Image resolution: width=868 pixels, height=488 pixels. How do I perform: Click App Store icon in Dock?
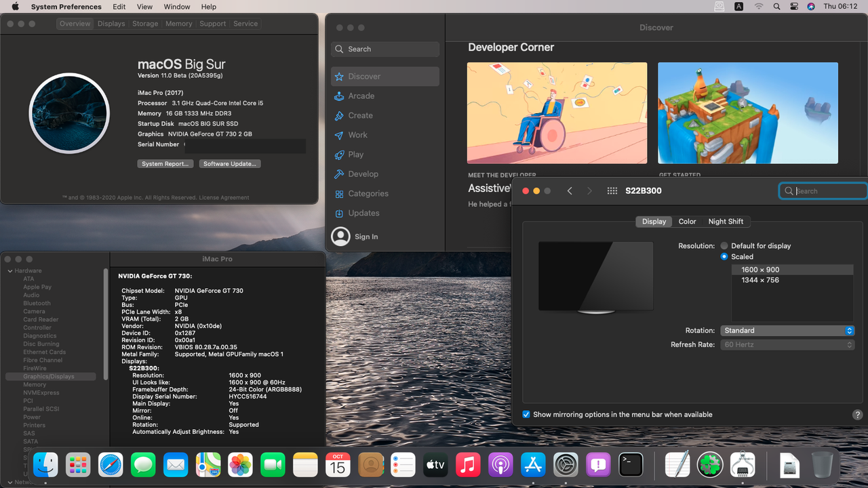point(533,465)
